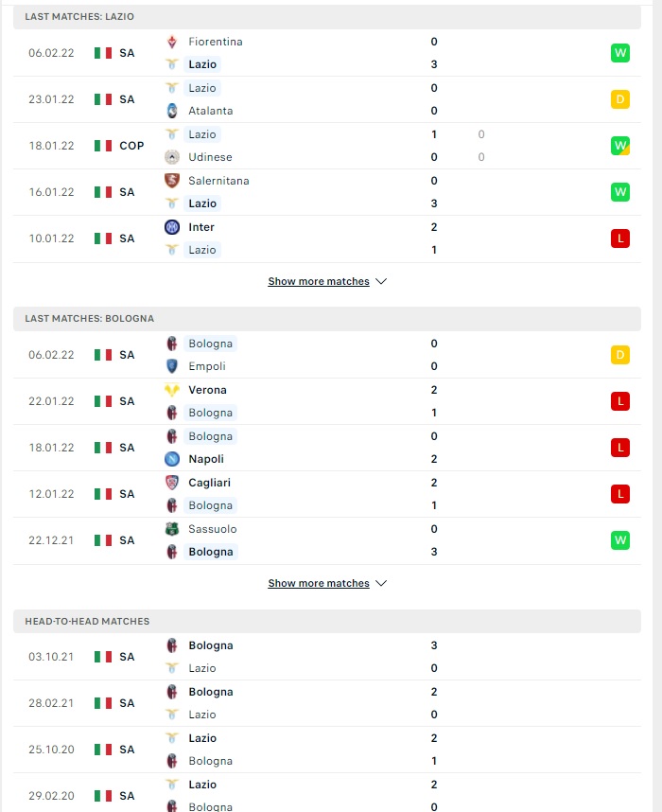The width and height of the screenshot is (662, 812).
Task: Select the Head-to-Head Matches section header
Action: tap(327, 621)
